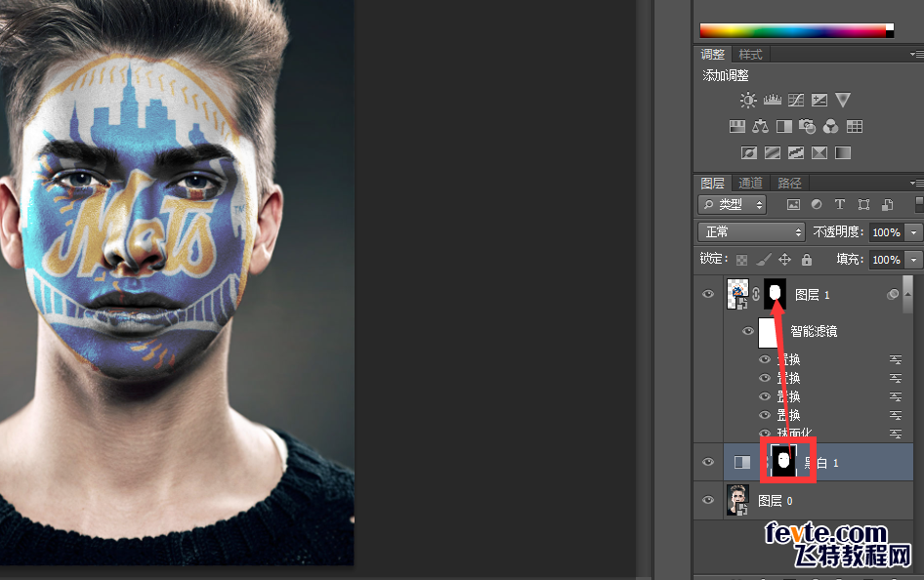This screenshot has width=924, height=580.
Task: Hide the 图层 0 layer
Action: pyautogui.click(x=708, y=500)
